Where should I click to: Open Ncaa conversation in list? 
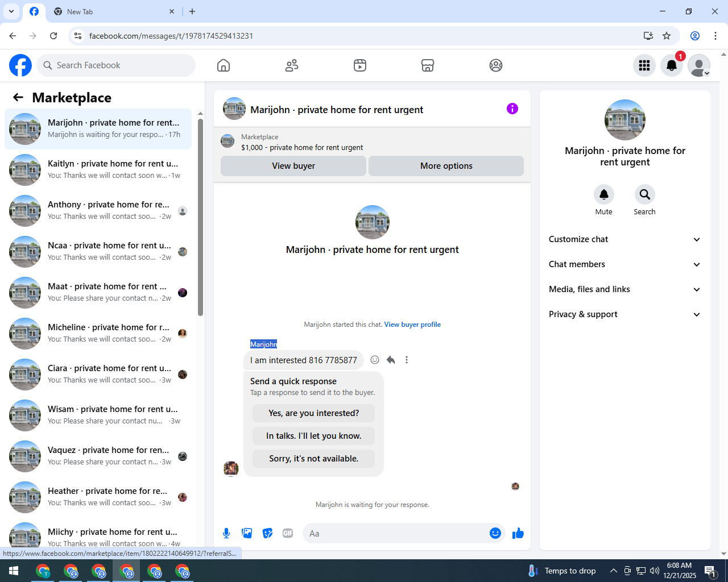coord(98,252)
